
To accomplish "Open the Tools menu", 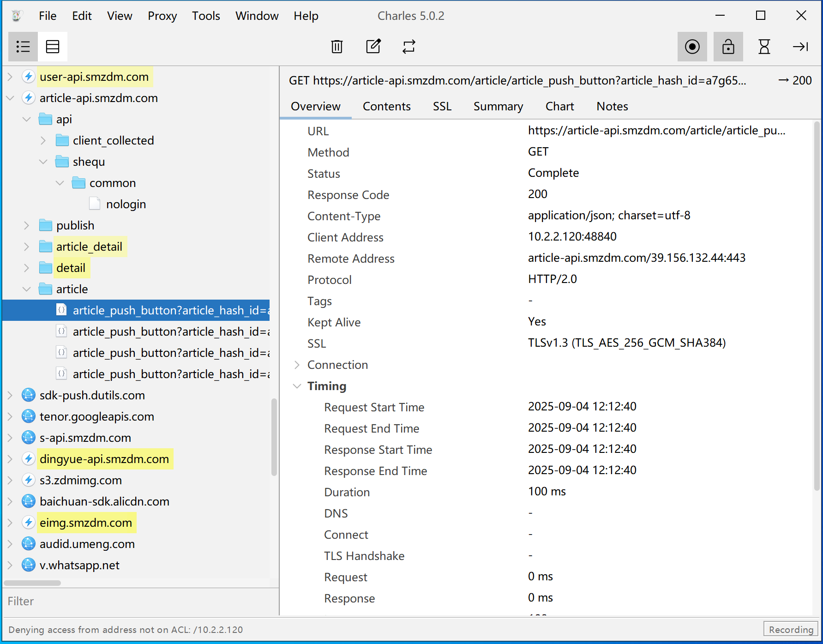I will pos(206,16).
